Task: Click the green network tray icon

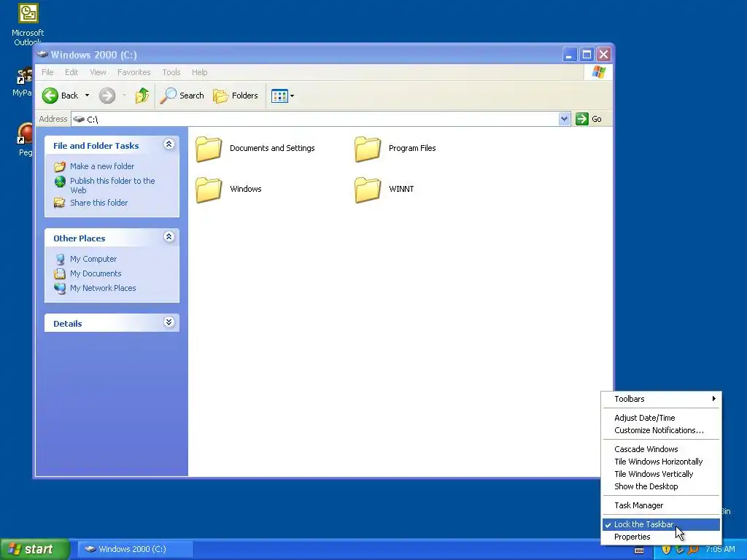Action: click(680, 550)
